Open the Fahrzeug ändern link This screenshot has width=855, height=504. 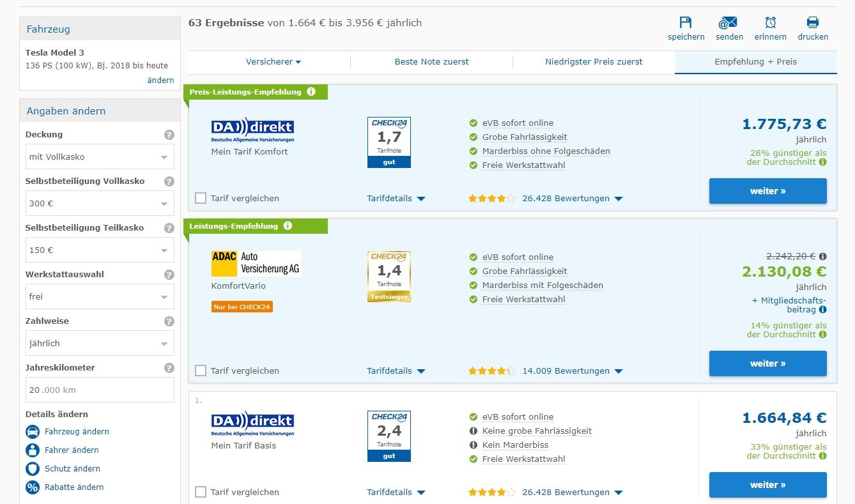[77, 431]
